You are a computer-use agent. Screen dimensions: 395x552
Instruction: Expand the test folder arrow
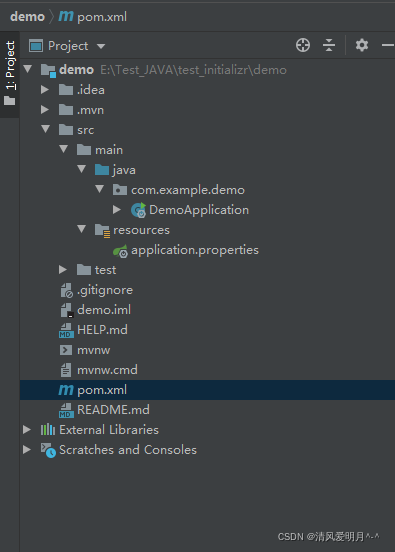(63, 270)
